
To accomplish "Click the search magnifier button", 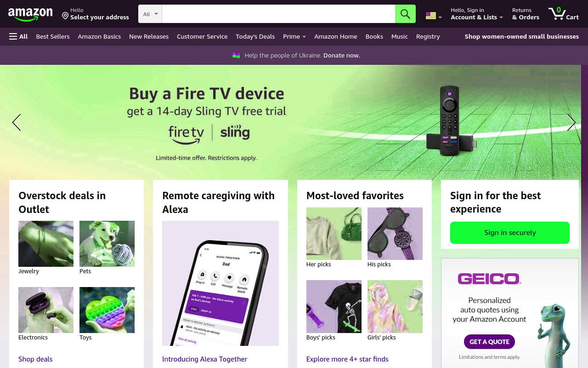I will coord(405,14).
